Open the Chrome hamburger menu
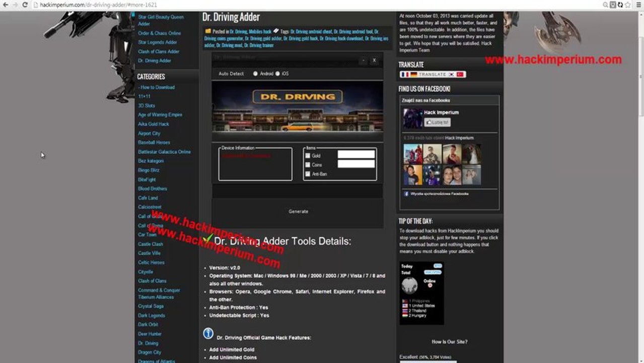The height and width of the screenshot is (363, 644). (x=637, y=5)
